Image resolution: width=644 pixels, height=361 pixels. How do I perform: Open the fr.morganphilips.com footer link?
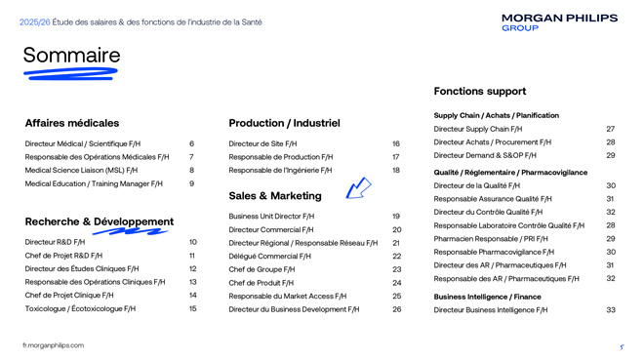(x=54, y=345)
